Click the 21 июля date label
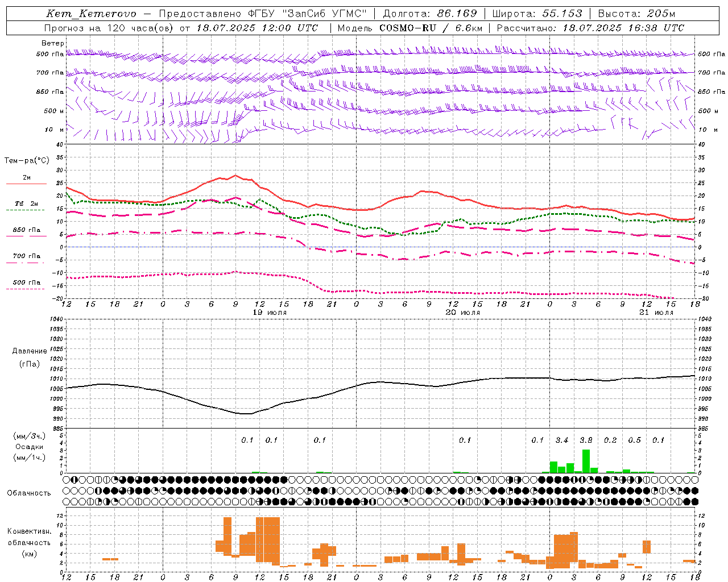Image resolution: width=728 pixels, height=582 pixels. pyautogui.click(x=656, y=313)
